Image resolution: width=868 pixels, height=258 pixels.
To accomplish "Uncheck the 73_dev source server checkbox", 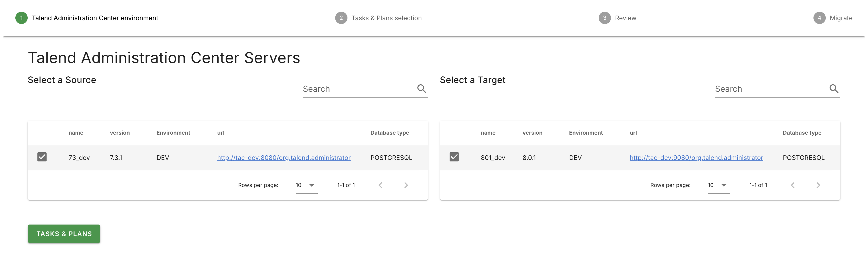I will 42,157.
